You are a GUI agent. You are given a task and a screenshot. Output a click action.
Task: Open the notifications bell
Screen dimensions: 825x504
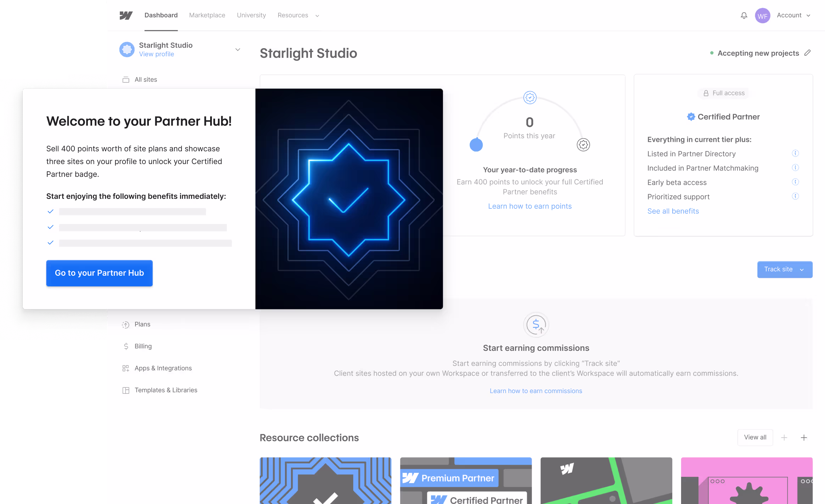tap(744, 15)
